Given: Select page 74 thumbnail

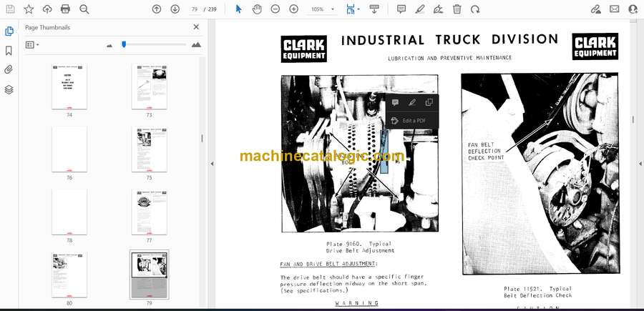Looking at the screenshot, I should [x=69, y=87].
